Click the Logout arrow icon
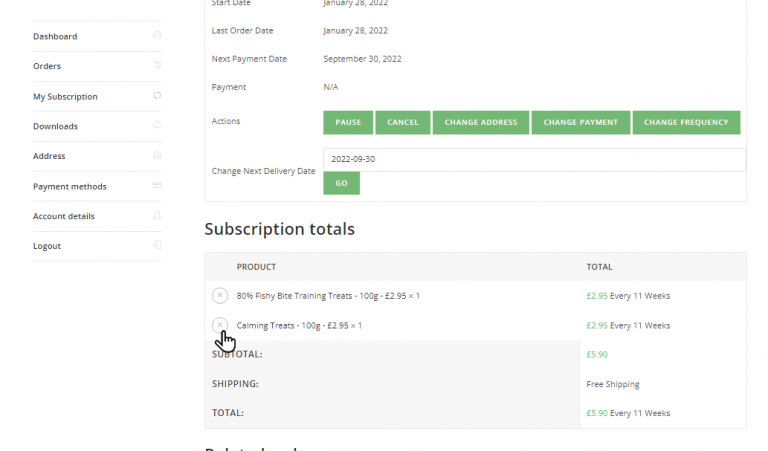This screenshot has height=451, width=768. 157,246
